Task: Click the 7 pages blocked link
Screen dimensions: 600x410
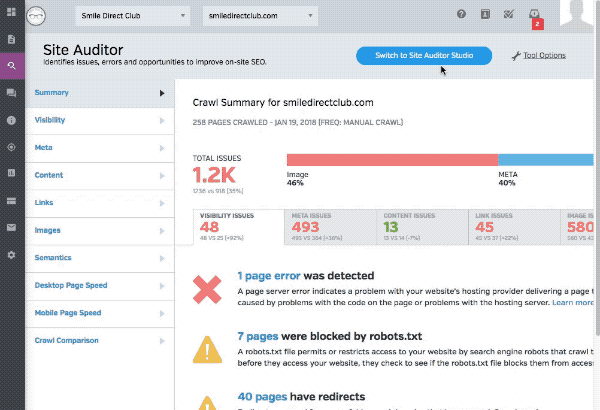Action: pos(258,336)
